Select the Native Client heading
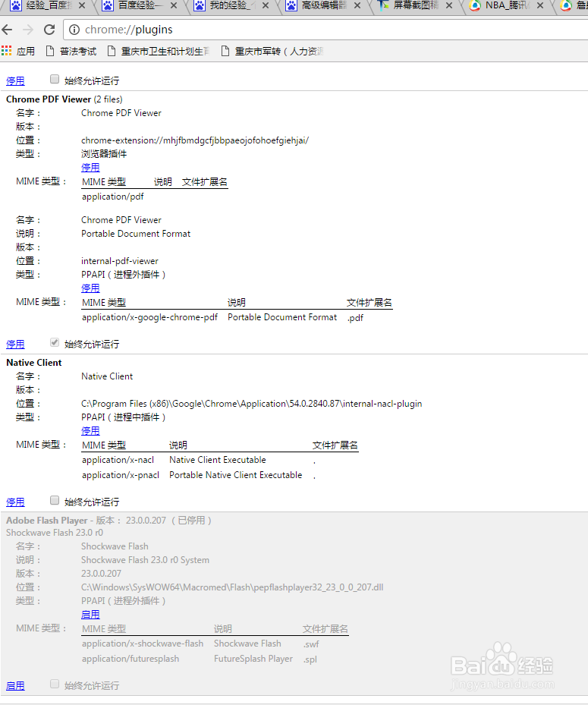 33,363
